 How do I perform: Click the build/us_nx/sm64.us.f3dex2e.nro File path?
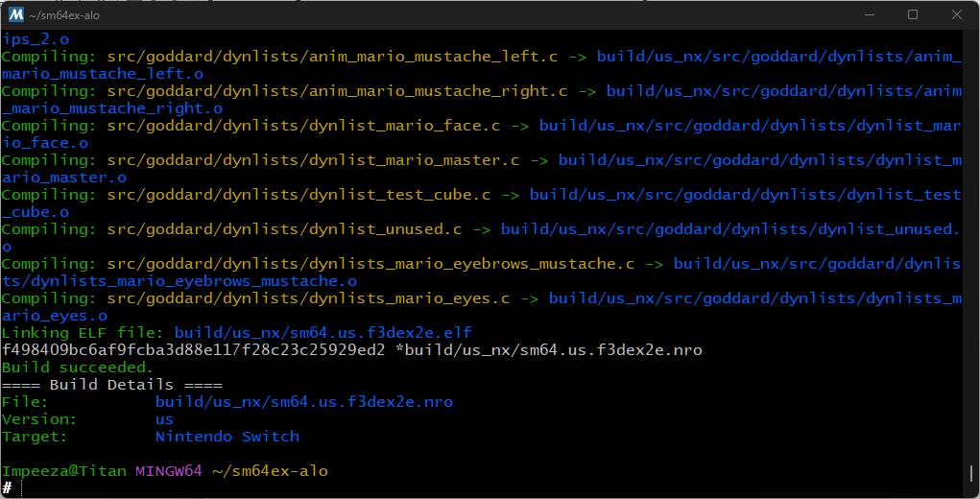tap(303, 402)
